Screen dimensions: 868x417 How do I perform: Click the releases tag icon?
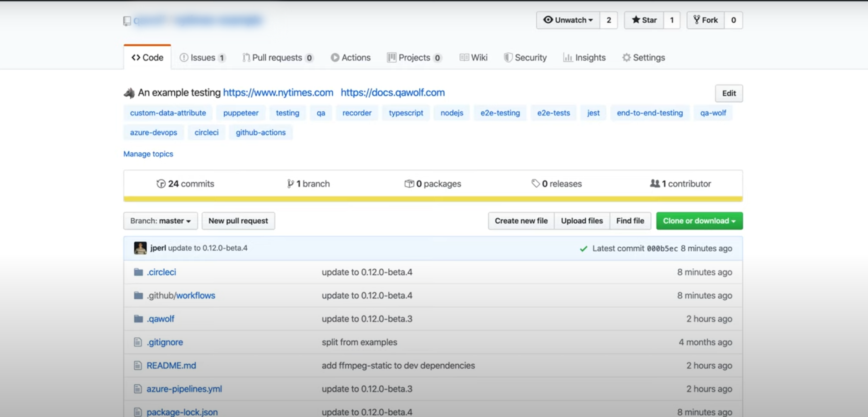tap(535, 183)
